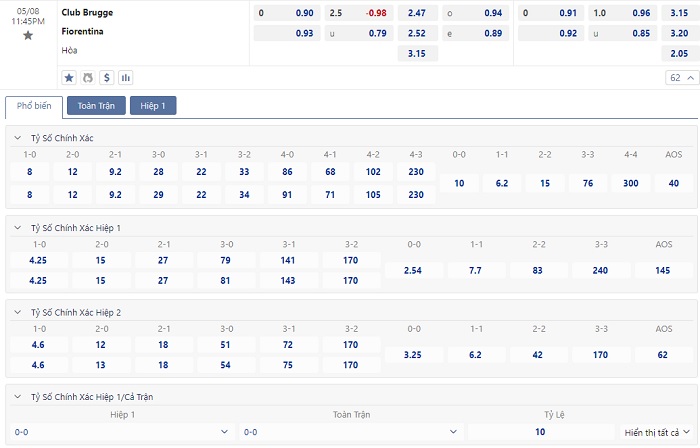The image size is (700, 448).
Task: Collapse Tỷ Số Chính Xác Hiệp 2 section
Action: (17, 312)
